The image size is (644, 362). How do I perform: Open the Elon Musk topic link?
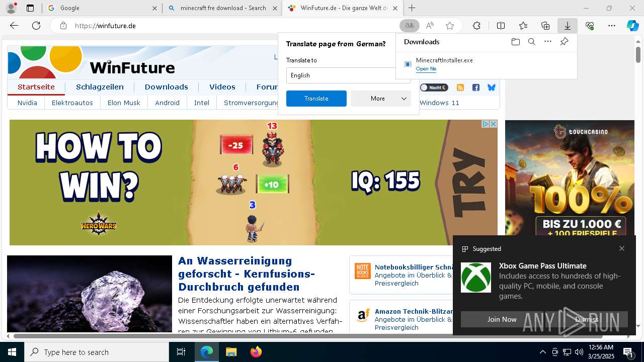pyautogui.click(x=124, y=103)
